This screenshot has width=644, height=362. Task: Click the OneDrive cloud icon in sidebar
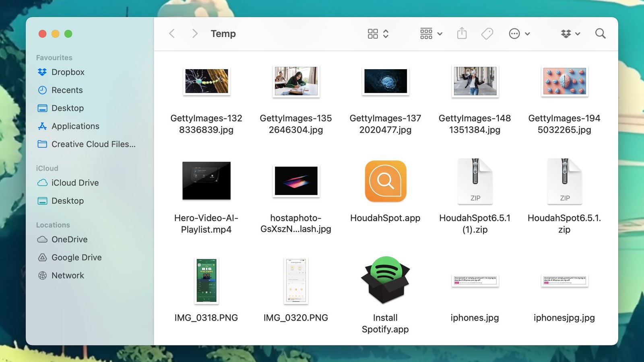click(42, 239)
